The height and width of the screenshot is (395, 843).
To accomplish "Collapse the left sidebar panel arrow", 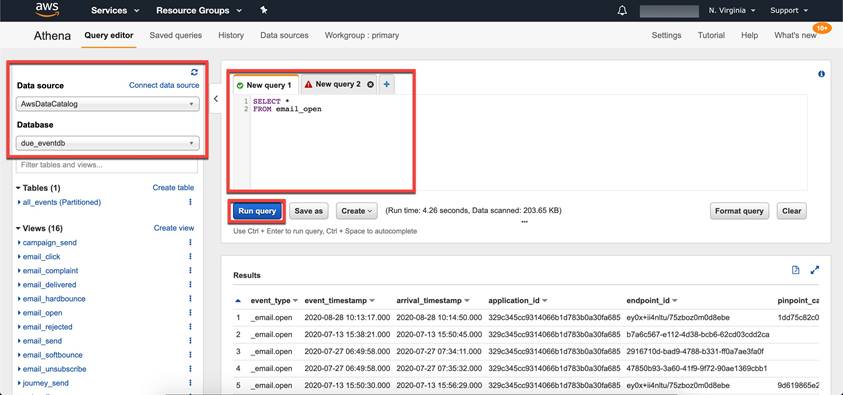I will click(x=216, y=98).
